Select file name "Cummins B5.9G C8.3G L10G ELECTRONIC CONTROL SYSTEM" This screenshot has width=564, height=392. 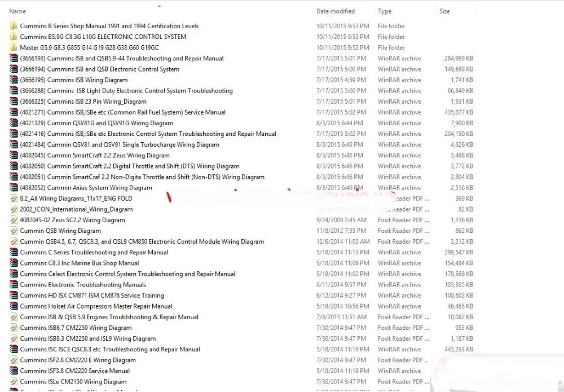(103, 37)
